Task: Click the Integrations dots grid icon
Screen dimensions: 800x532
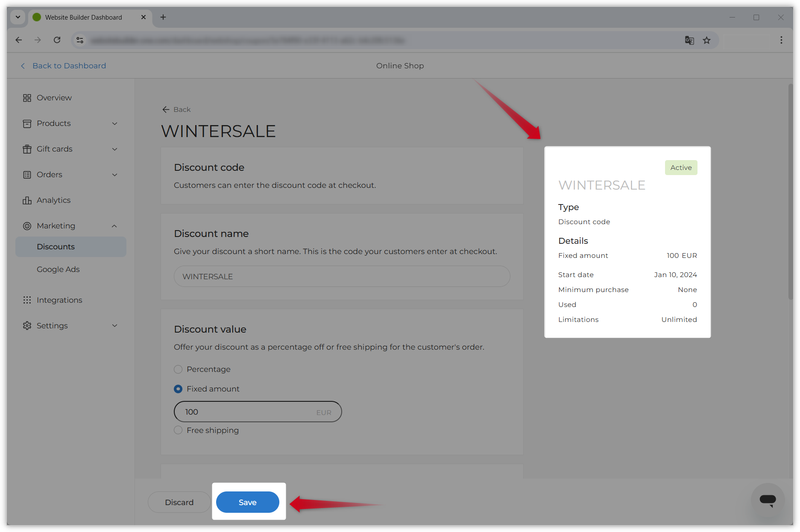Action: pyautogui.click(x=27, y=300)
